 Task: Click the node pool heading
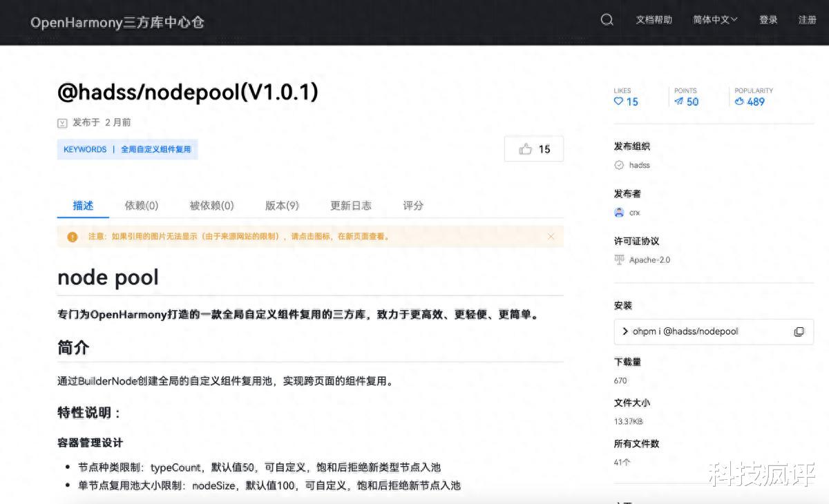[x=108, y=278]
